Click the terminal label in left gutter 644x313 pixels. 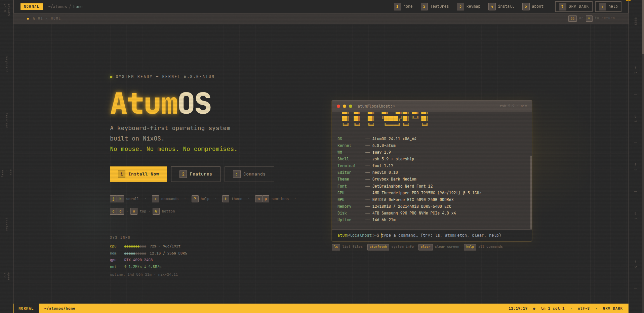pyautogui.click(x=6, y=121)
